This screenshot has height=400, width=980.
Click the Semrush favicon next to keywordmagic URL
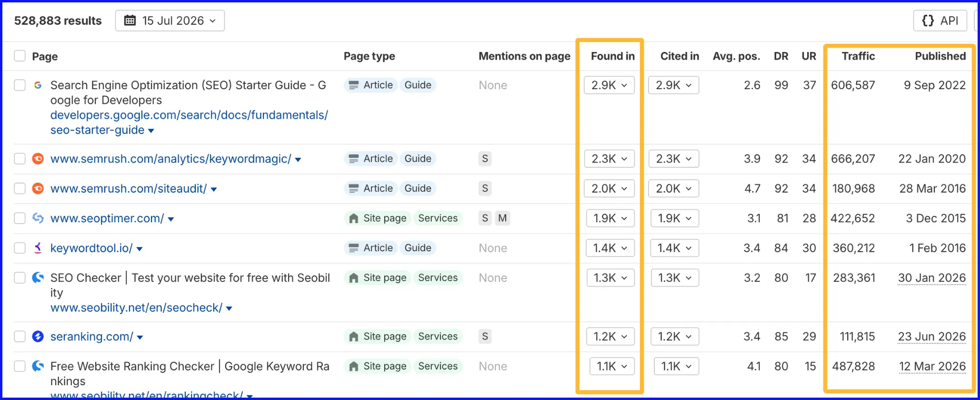(x=38, y=159)
